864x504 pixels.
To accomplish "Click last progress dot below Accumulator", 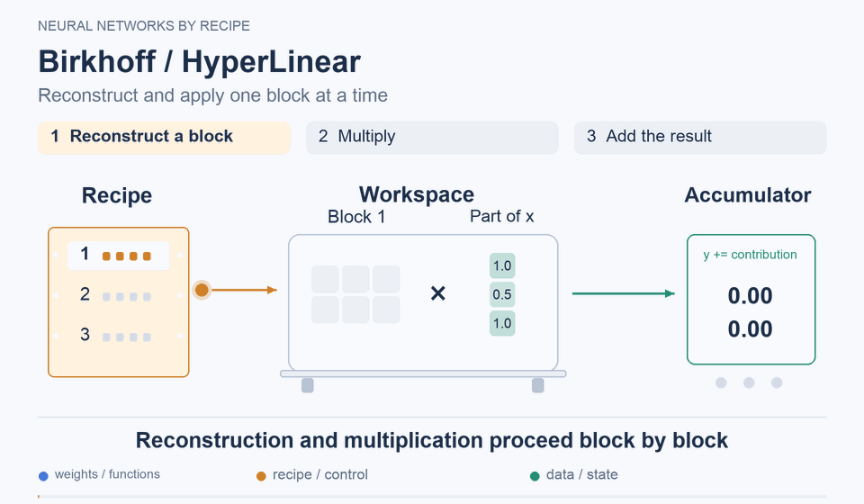I will click(x=777, y=382).
